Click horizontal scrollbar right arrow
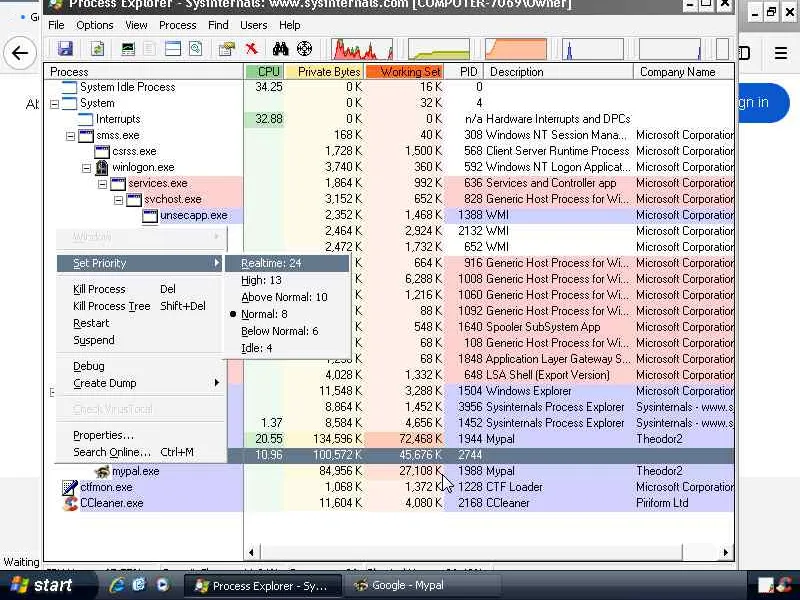Image resolution: width=800 pixels, height=600 pixels. [726, 552]
